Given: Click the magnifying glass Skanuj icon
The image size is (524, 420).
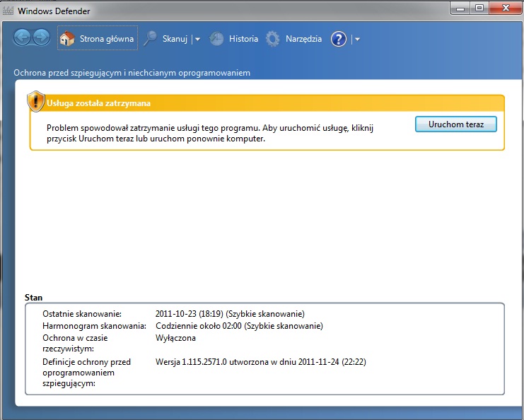Looking at the screenshot, I should point(150,39).
